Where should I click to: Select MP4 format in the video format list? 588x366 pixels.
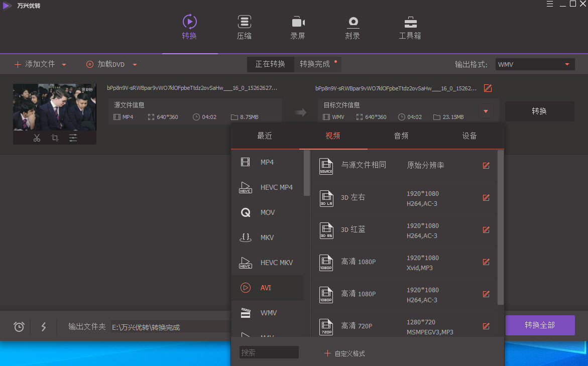pos(267,162)
